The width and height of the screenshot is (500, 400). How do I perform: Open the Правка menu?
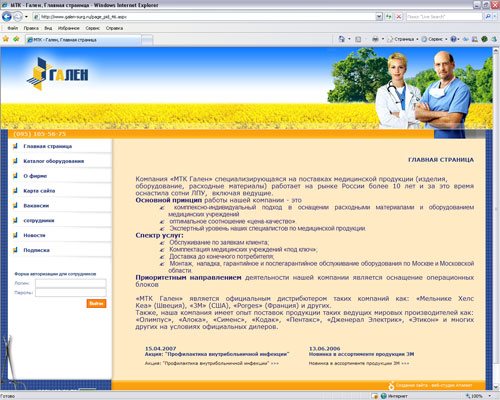pos(31,28)
